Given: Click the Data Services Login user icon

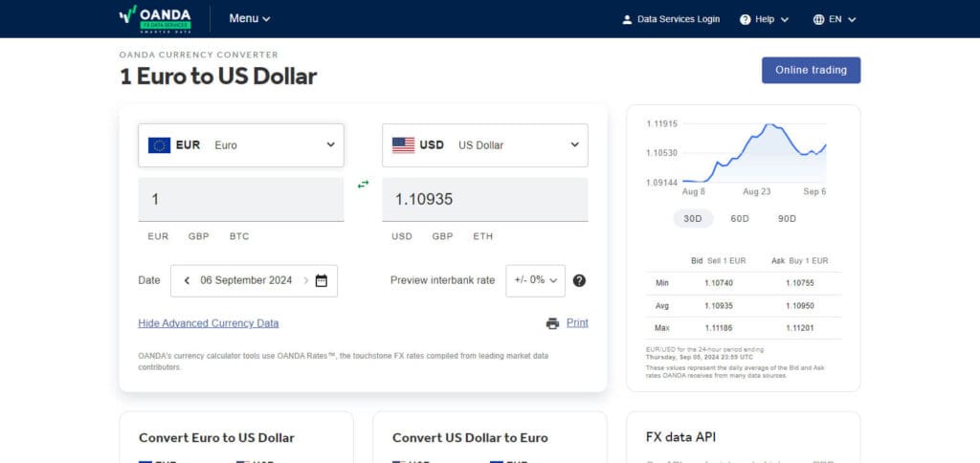Looking at the screenshot, I should pyautogui.click(x=627, y=19).
